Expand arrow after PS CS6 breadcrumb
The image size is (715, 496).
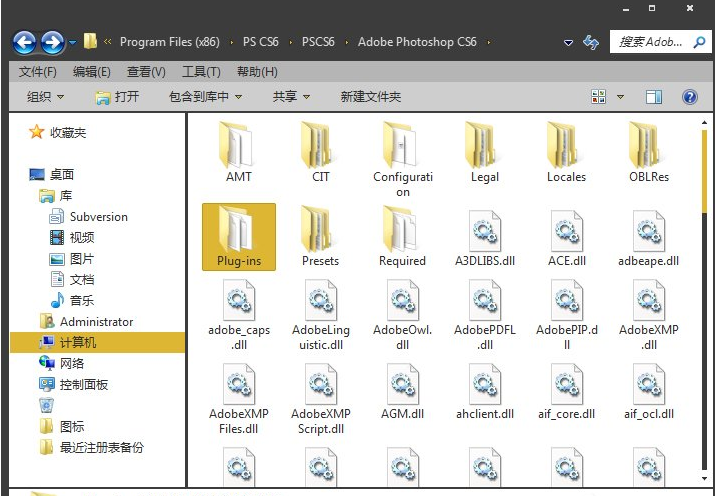pos(290,42)
